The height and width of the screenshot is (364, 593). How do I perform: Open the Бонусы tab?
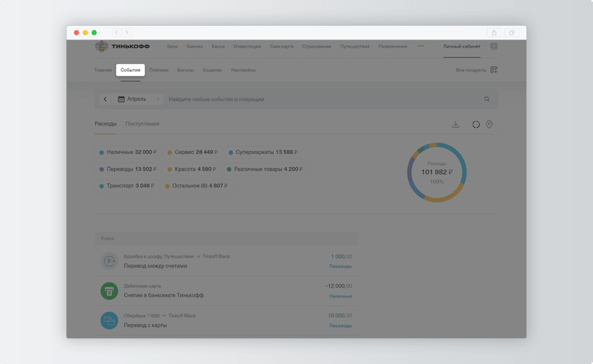tap(185, 70)
